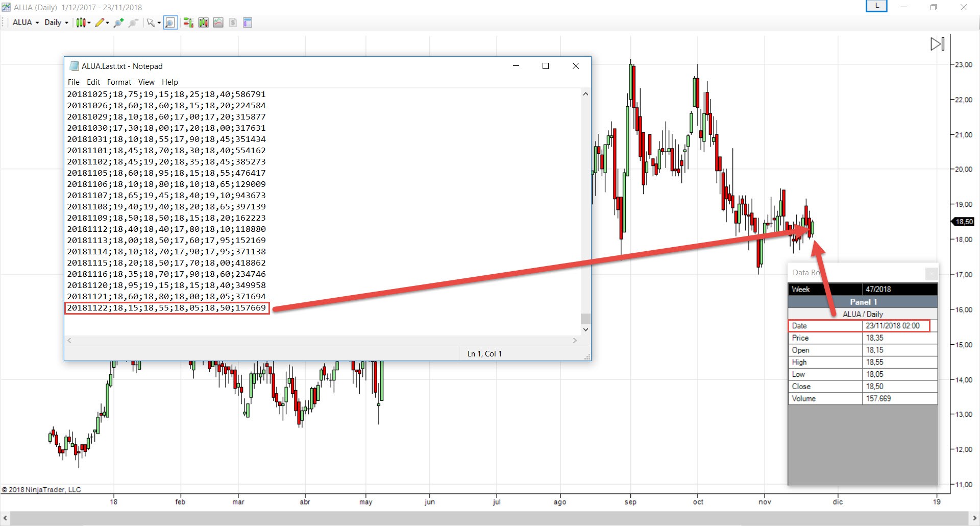This screenshot has width=980, height=526.
Task: Click the Notepad vertical scrollbar thumb
Action: [x=585, y=318]
